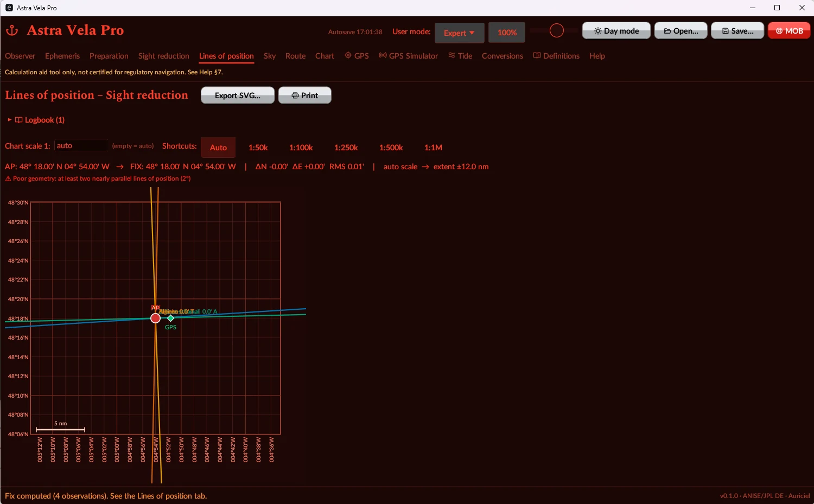Select the 1:50k scale shortcut

[258, 148]
